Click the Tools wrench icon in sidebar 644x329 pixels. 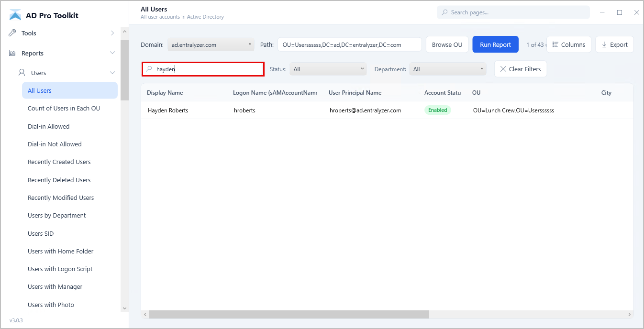tap(13, 33)
